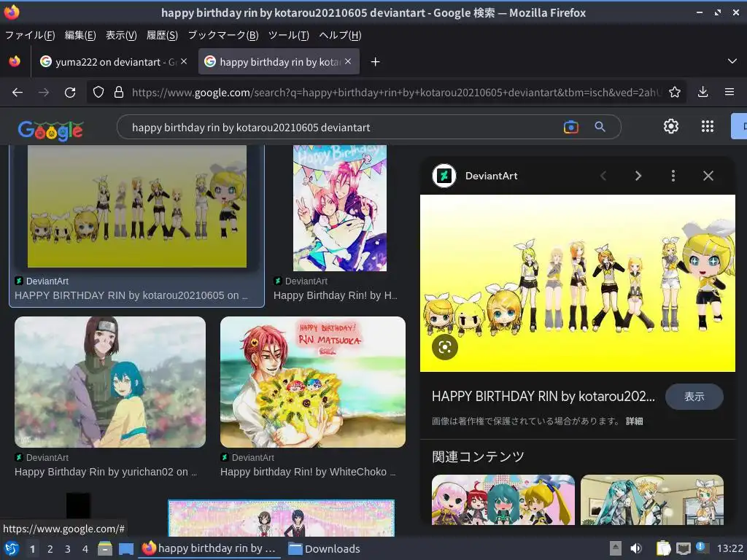This screenshot has height=560, width=747.
Task: Close the happy birthday rin tab
Action: [348, 61]
